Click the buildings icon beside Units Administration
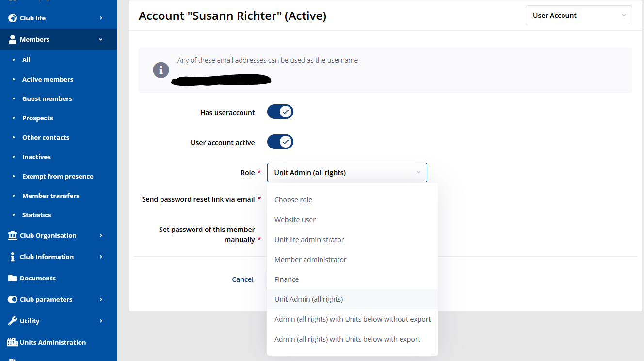The image size is (644, 361). 13,342
